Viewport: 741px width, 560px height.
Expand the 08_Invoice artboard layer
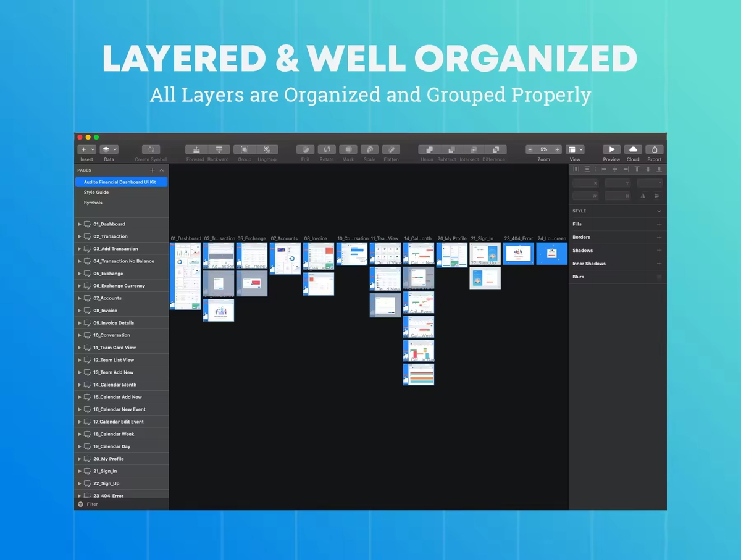(x=80, y=311)
